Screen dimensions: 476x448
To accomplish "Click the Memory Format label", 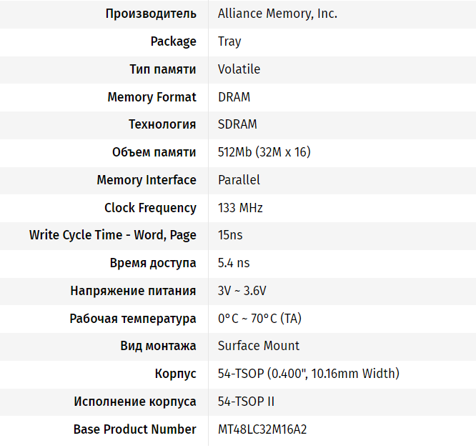I will [152, 97].
